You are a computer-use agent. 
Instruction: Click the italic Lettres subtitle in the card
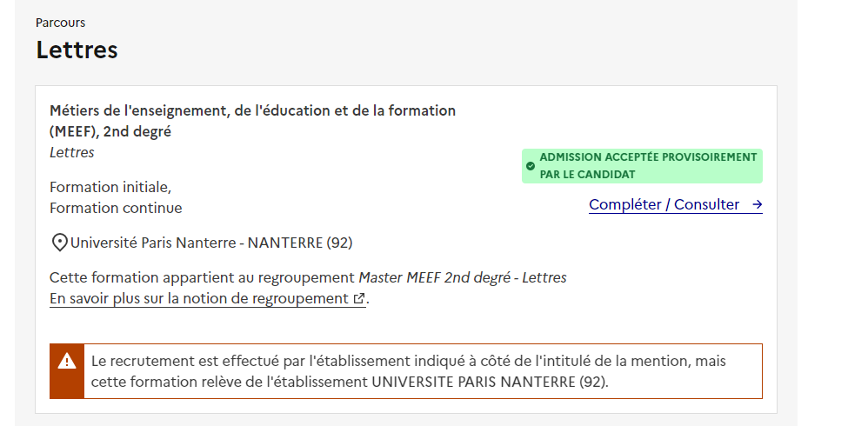click(x=72, y=153)
